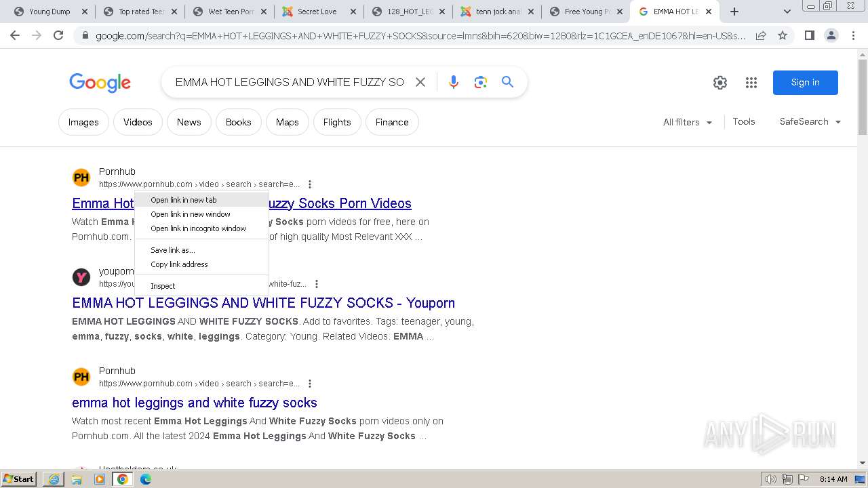Click the volume icon in system tray
Screen dimensions: 868x488
[x=771, y=479]
